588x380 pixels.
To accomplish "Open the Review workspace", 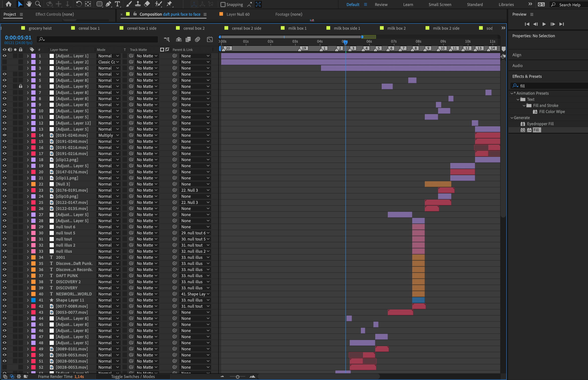I will [x=381, y=4].
